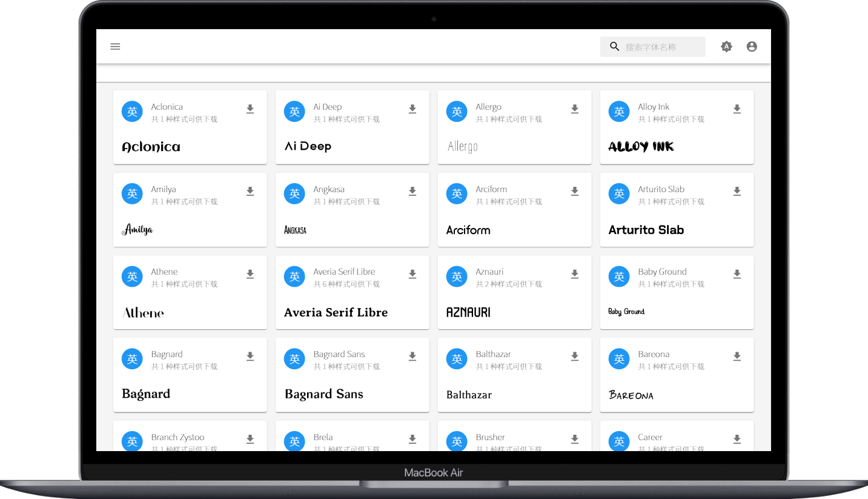868x499 pixels.
Task: Open the Aclonica preview sample
Action: pos(151,147)
